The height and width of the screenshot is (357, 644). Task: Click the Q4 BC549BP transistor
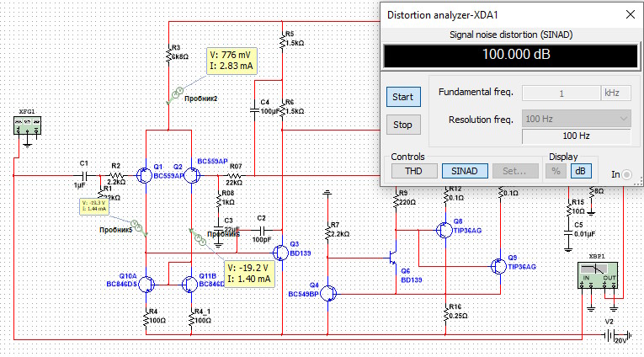(331, 293)
